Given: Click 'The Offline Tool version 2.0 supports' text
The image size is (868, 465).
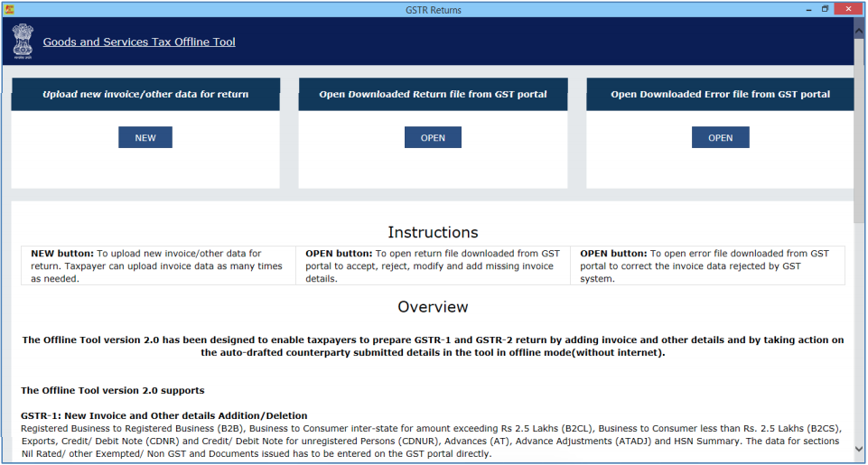Looking at the screenshot, I should coord(113,390).
